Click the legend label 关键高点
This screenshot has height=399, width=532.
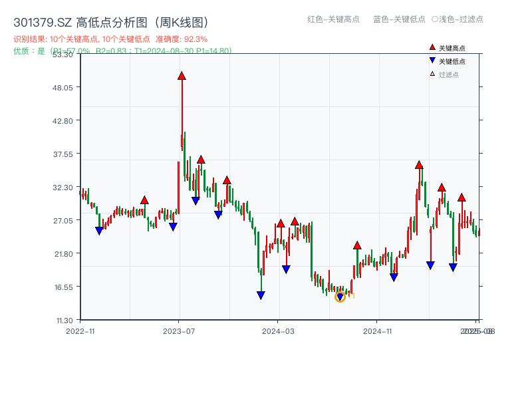pyautogui.click(x=452, y=48)
